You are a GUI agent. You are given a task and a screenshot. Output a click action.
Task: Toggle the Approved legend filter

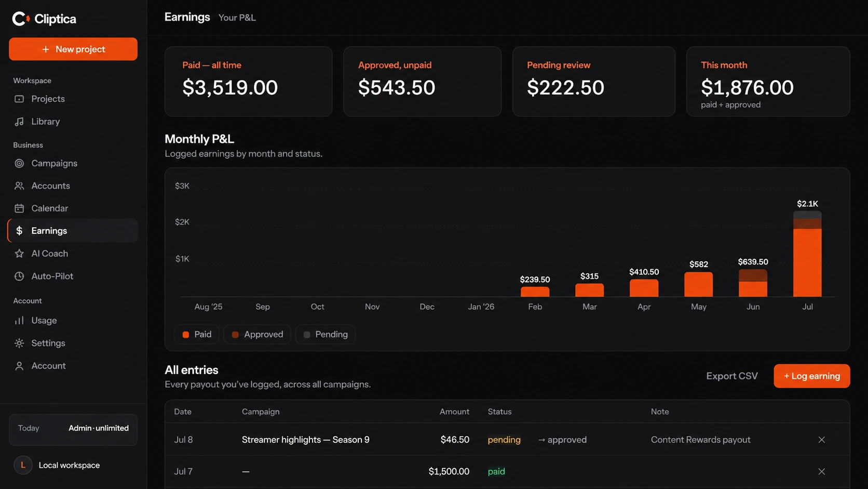[257, 334]
